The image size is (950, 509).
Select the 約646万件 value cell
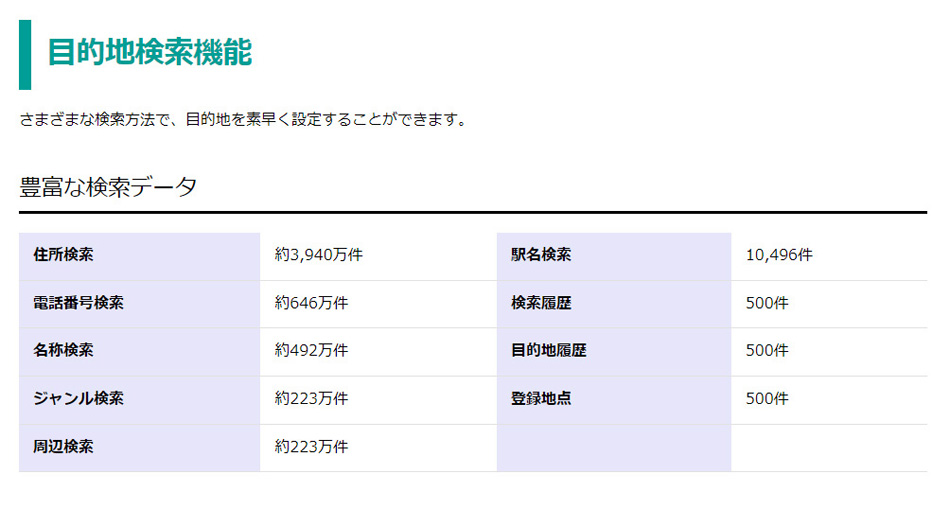[x=311, y=303]
